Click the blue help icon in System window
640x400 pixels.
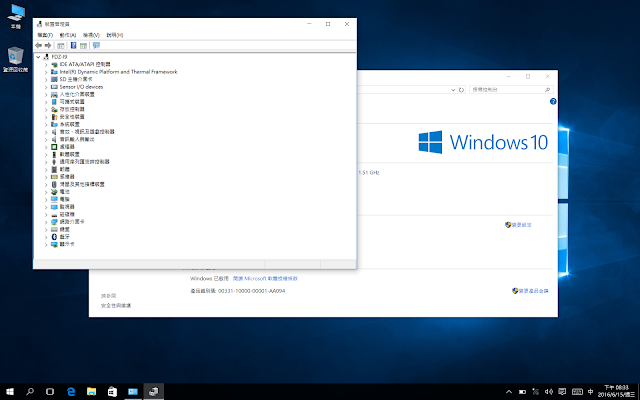pyautogui.click(x=553, y=102)
